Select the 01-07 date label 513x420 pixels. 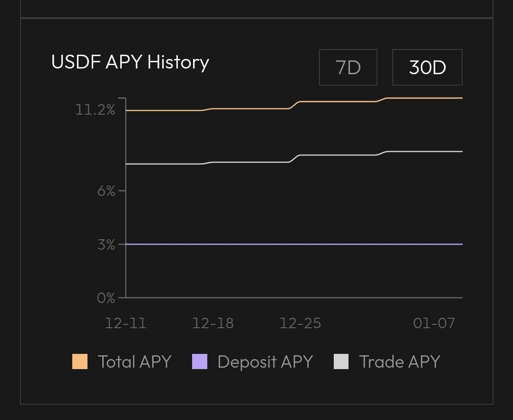click(434, 323)
